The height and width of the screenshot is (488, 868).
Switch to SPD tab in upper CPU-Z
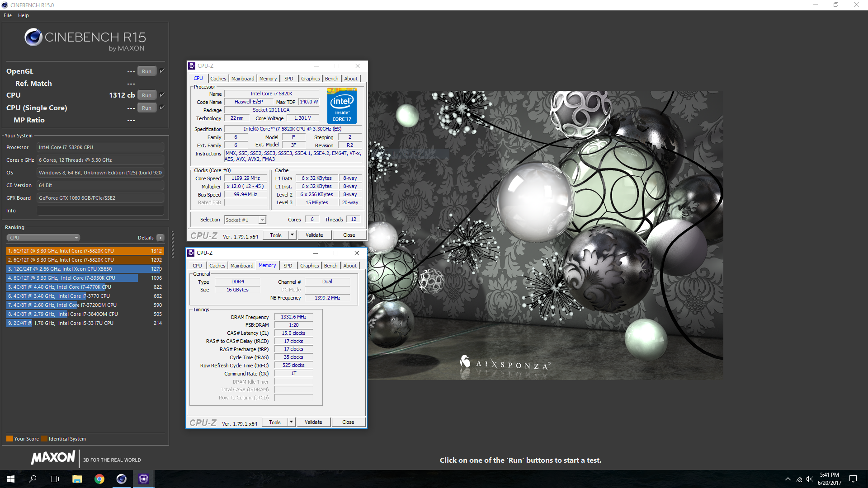click(289, 79)
